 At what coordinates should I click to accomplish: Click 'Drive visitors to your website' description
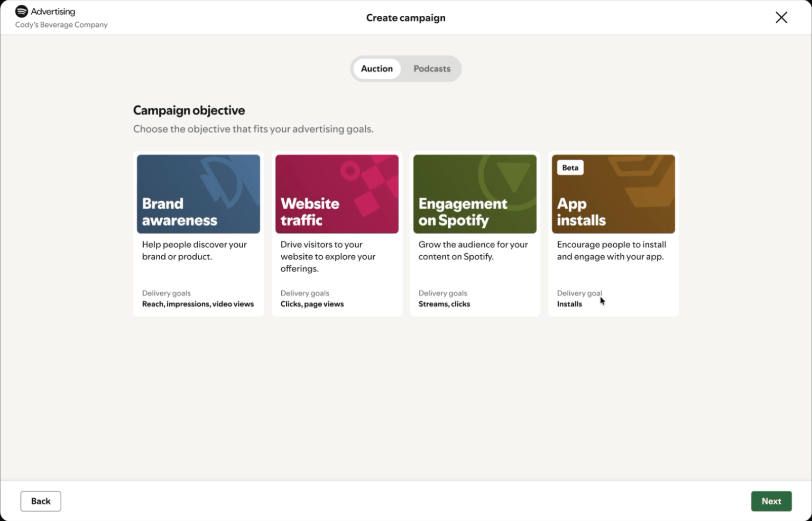click(328, 256)
